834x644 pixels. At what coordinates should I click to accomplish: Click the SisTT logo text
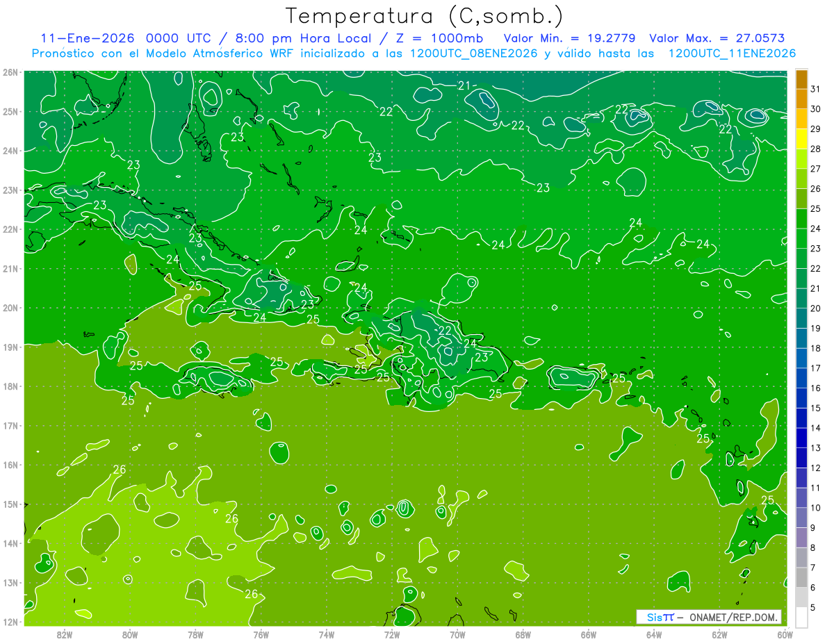(x=660, y=617)
